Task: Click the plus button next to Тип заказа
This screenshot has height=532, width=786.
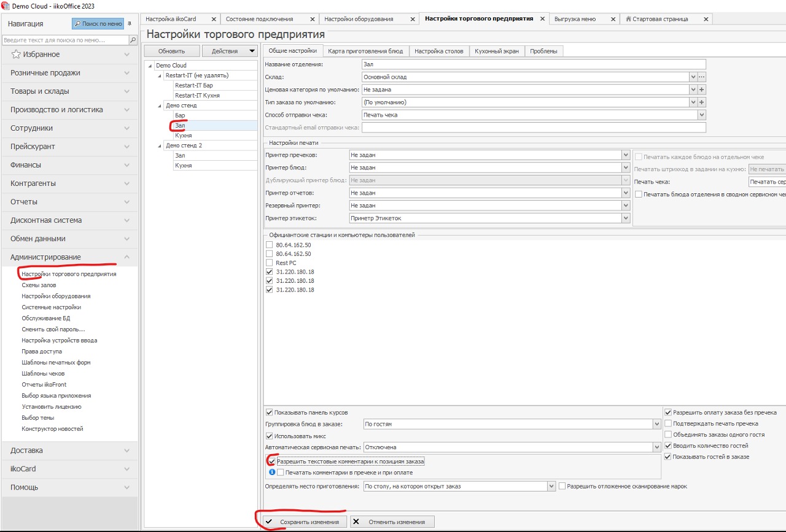Action: coord(702,102)
